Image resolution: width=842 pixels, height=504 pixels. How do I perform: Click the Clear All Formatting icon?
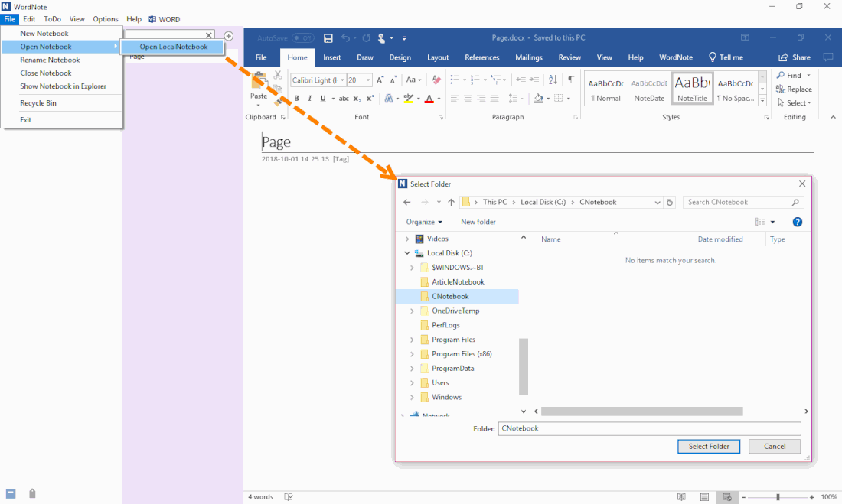[x=436, y=80]
